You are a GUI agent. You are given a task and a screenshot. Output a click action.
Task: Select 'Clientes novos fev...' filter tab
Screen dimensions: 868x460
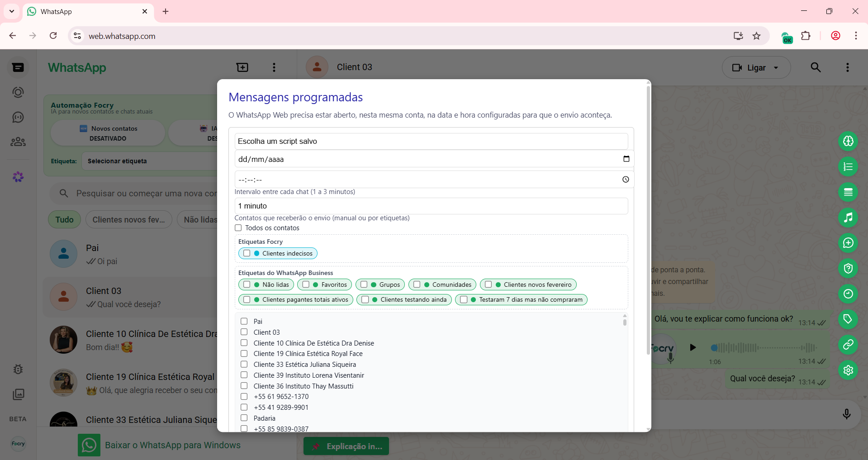tap(128, 220)
